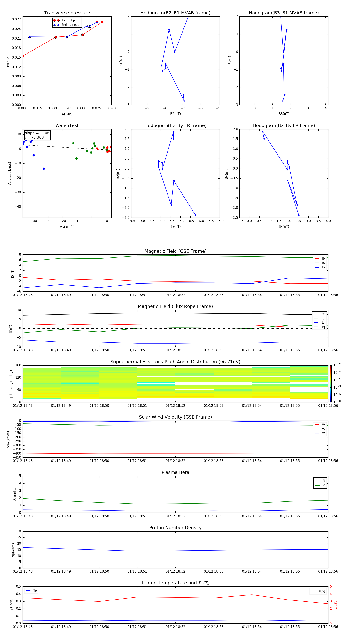
Task: Select the Bx legend entry in GSE magnetic field
Action: (x=320, y=259)
